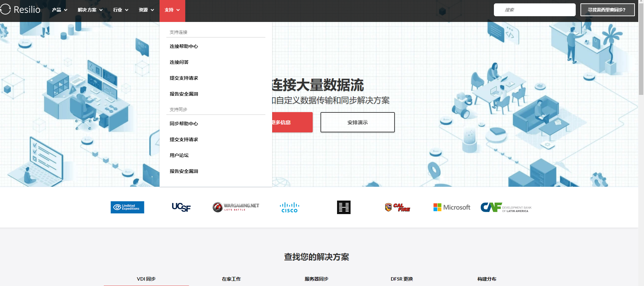Click the Cal Fire logo
Screen dimensions: 644x286
pos(398,207)
